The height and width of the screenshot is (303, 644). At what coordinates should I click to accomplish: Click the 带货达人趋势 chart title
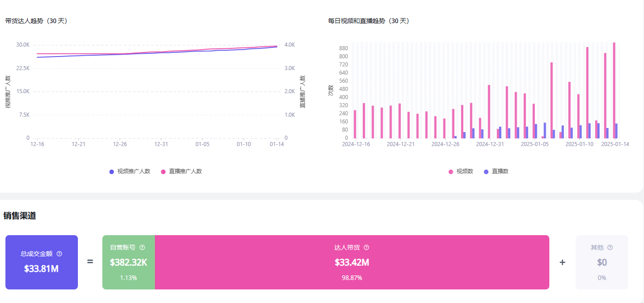click(36, 21)
